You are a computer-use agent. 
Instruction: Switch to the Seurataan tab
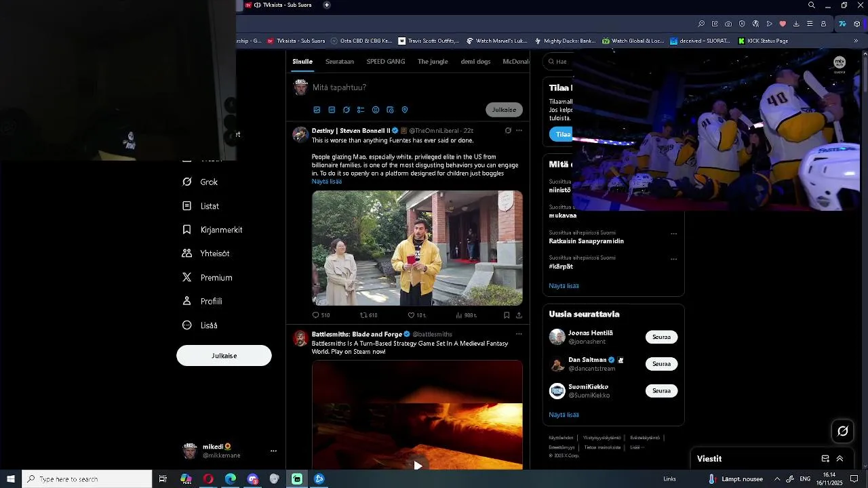(x=340, y=62)
